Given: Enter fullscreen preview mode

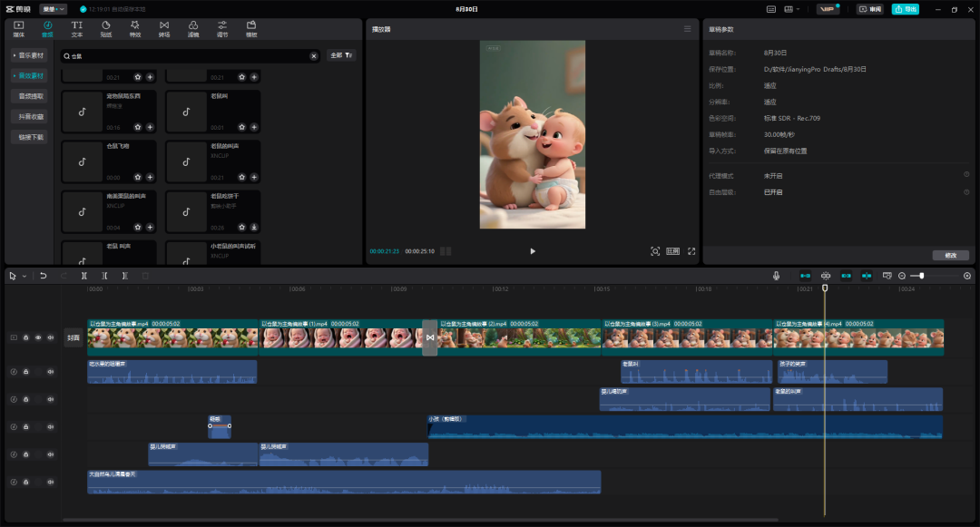Looking at the screenshot, I should click(691, 251).
